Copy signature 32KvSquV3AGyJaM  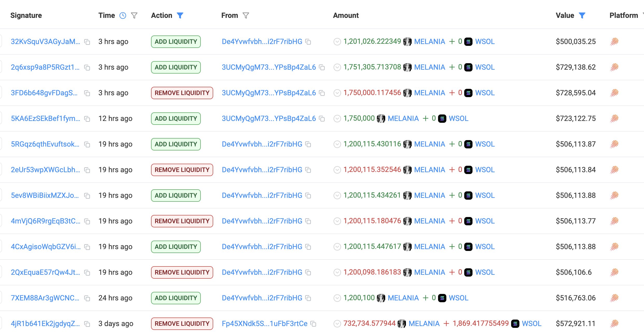[x=87, y=42]
